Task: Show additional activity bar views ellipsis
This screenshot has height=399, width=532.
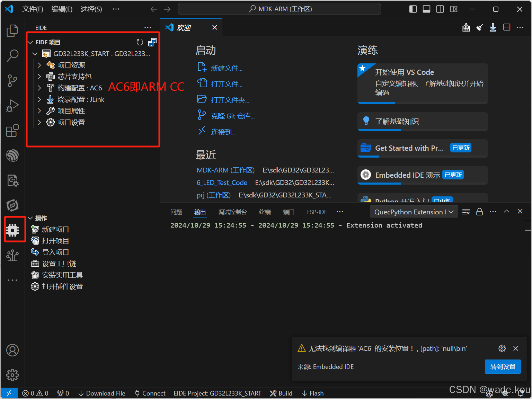Action: (x=12, y=280)
